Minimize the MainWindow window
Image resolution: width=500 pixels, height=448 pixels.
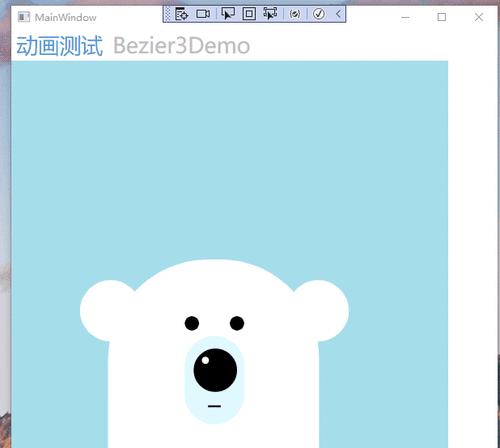click(405, 17)
